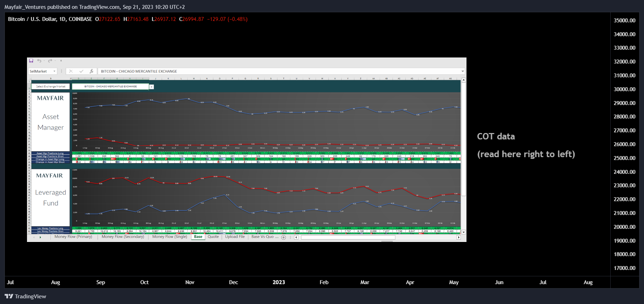The height and width of the screenshot is (304, 644).
Task: Click the vertical scrollbar up arrow
Action: coord(463,80)
